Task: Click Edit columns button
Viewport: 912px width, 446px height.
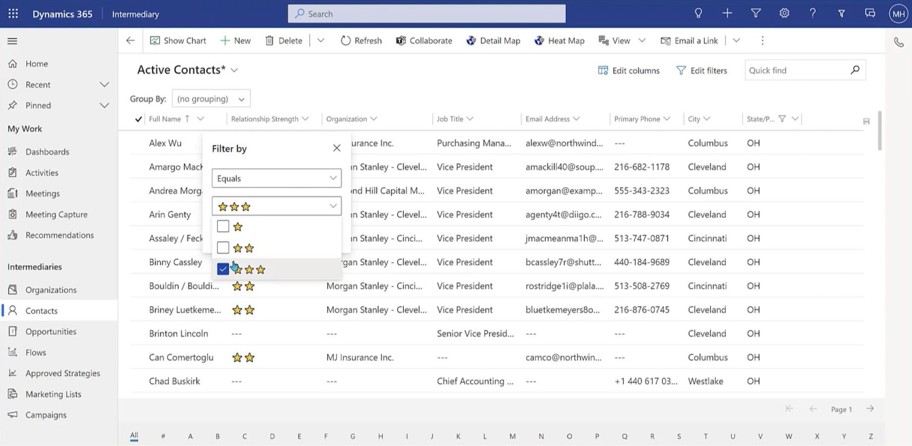Action: [x=629, y=70]
